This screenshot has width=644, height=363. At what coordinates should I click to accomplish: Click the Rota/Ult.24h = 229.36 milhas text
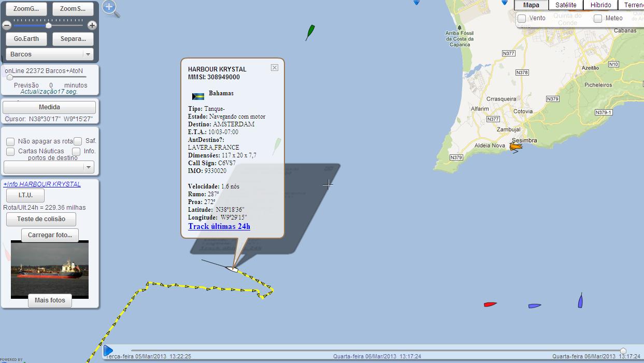coord(45,208)
